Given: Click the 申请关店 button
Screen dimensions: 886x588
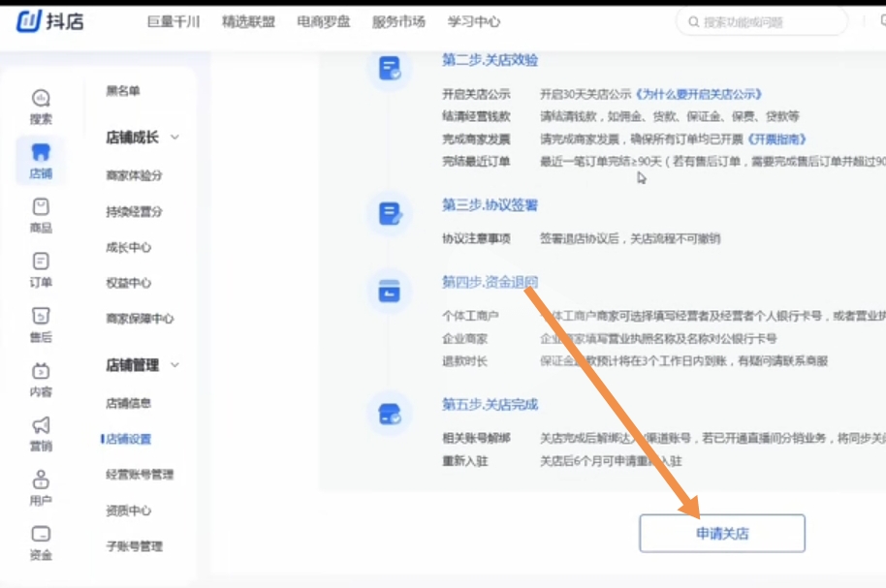Looking at the screenshot, I should pos(722,533).
